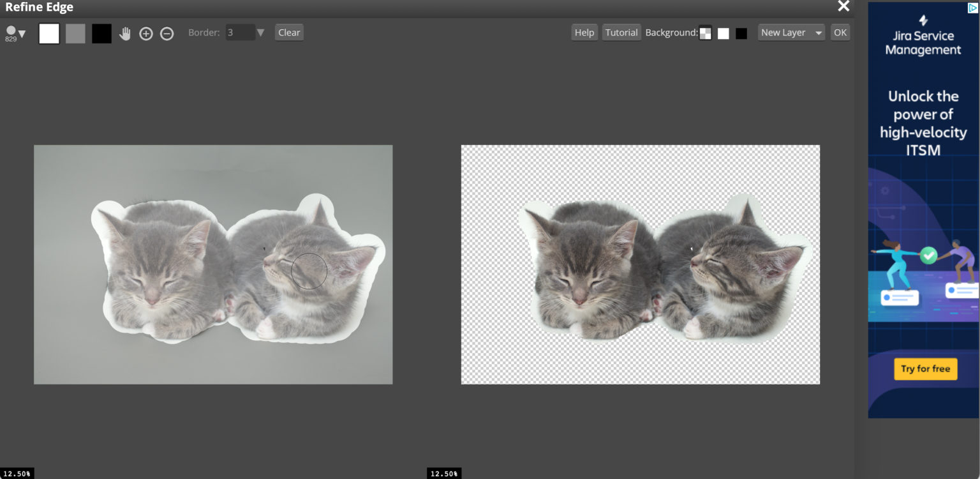Switch the preview to a white background

click(x=723, y=32)
